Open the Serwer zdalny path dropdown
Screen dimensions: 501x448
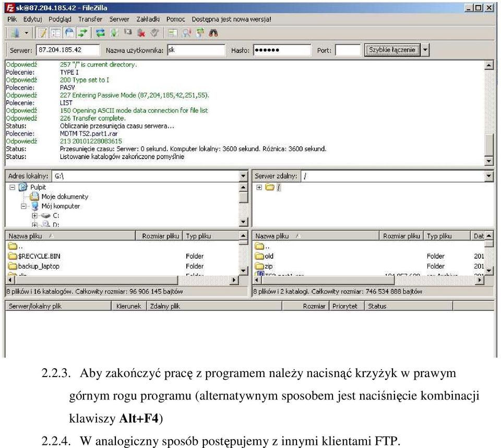[489, 176]
